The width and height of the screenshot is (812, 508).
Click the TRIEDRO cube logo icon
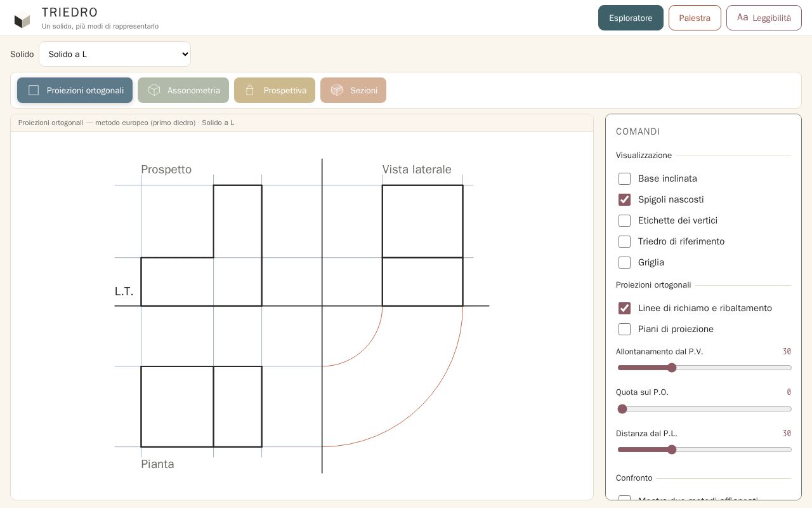click(x=22, y=20)
